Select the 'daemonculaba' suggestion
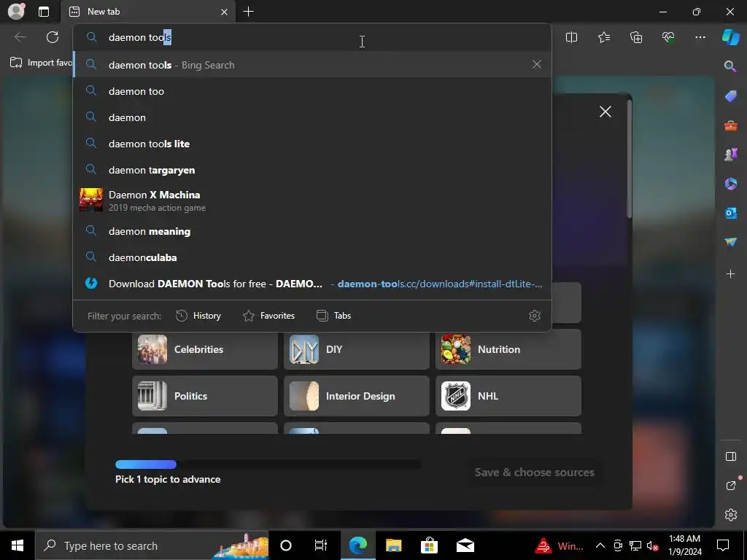747x560 pixels. pos(312,257)
